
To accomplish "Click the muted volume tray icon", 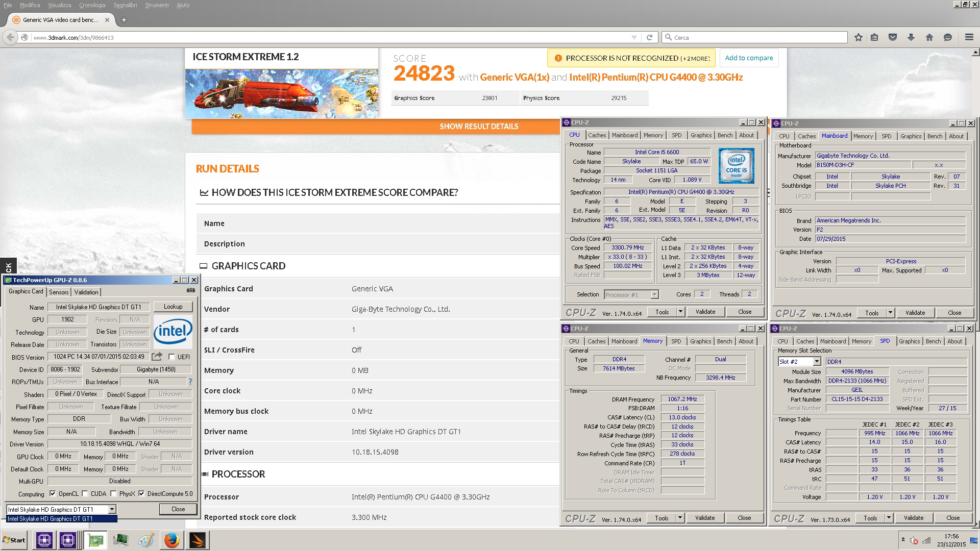I will [x=914, y=540].
